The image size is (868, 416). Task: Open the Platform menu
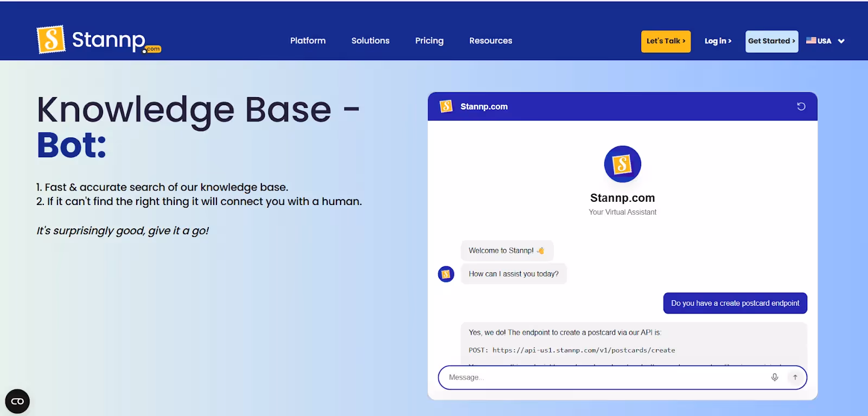308,41
